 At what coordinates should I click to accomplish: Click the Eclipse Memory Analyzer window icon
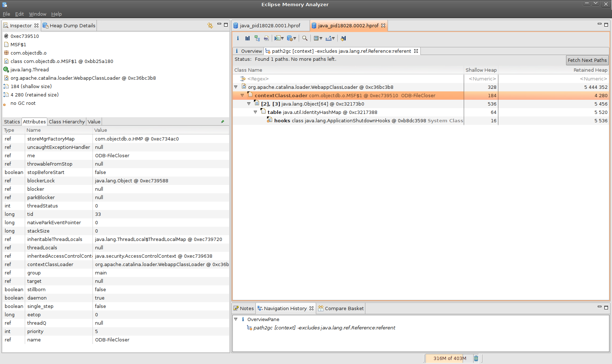pyautogui.click(x=4, y=4)
